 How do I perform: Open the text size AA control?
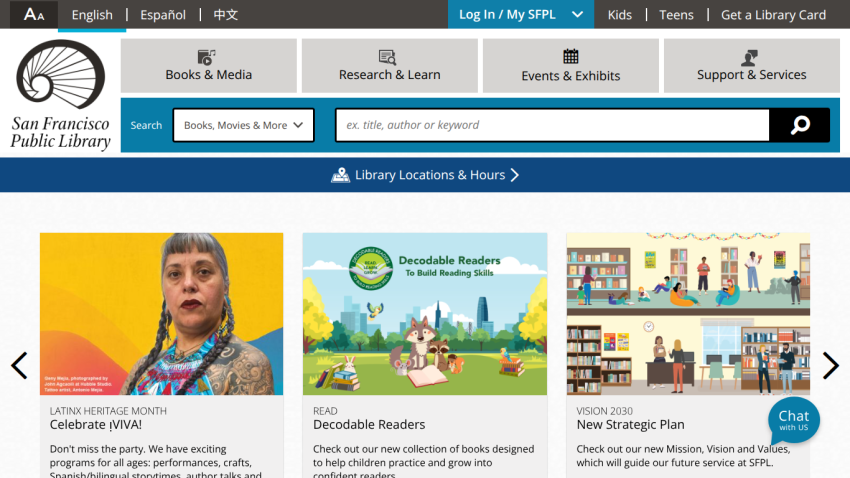pos(34,15)
